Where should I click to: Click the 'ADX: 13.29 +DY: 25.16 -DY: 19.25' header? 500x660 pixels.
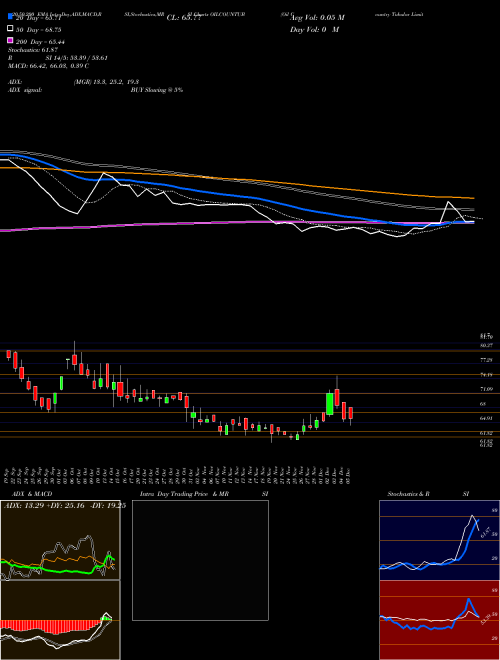tap(64, 506)
